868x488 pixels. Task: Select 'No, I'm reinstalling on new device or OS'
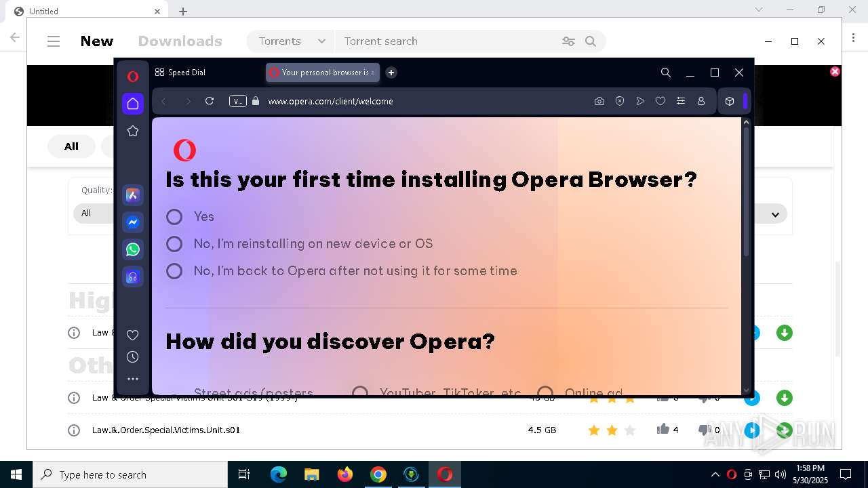pyautogui.click(x=174, y=243)
